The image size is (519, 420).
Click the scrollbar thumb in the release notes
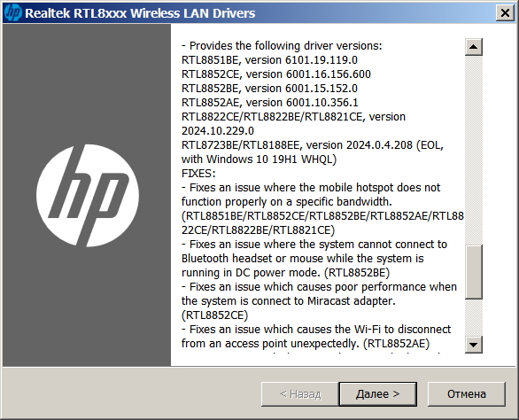point(473,272)
